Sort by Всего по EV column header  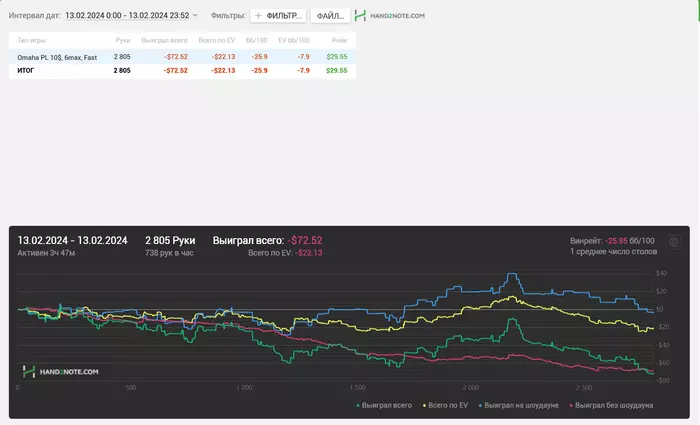tap(217, 40)
